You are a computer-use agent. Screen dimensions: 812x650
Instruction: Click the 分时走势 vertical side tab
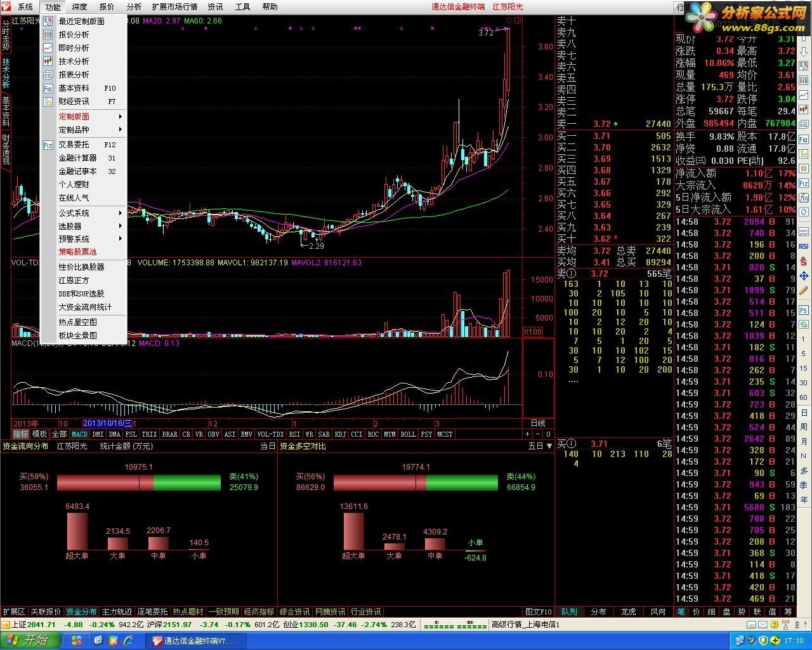(x=6, y=35)
